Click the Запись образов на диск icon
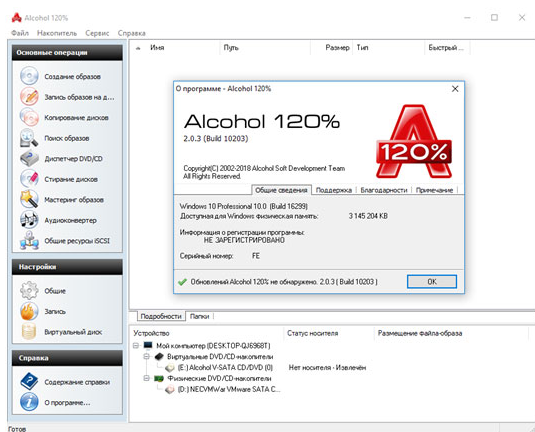Image resolution: width=535 pixels, height=432 pixels. pyautogui.click(x=29, y=96)
